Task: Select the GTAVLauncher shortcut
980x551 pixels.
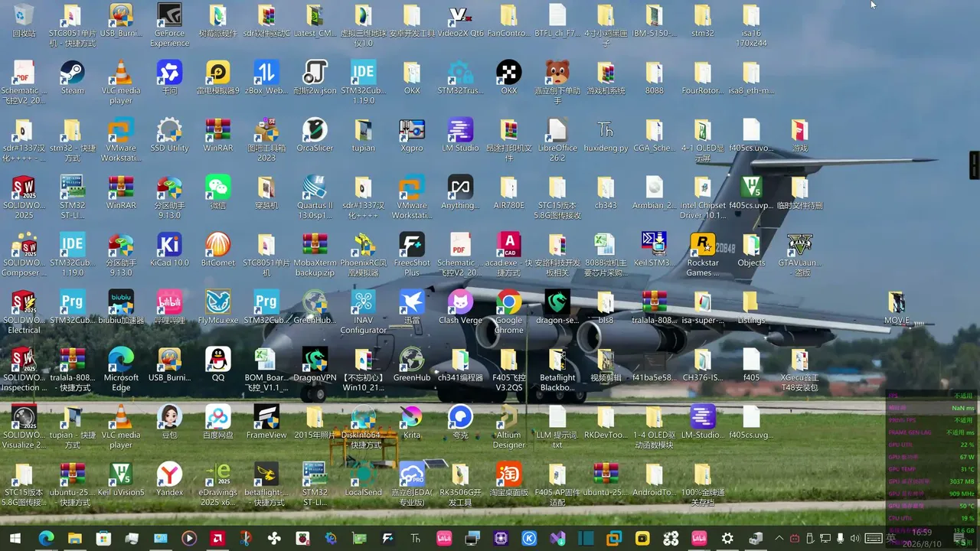Action: 799,256
